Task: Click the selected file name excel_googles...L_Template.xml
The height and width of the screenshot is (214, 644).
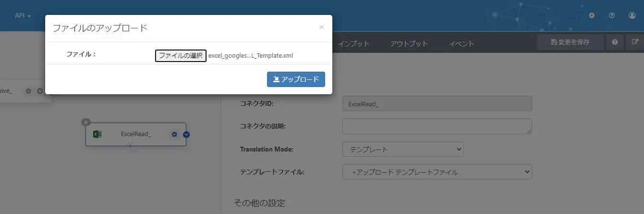Action: [251, 56]
